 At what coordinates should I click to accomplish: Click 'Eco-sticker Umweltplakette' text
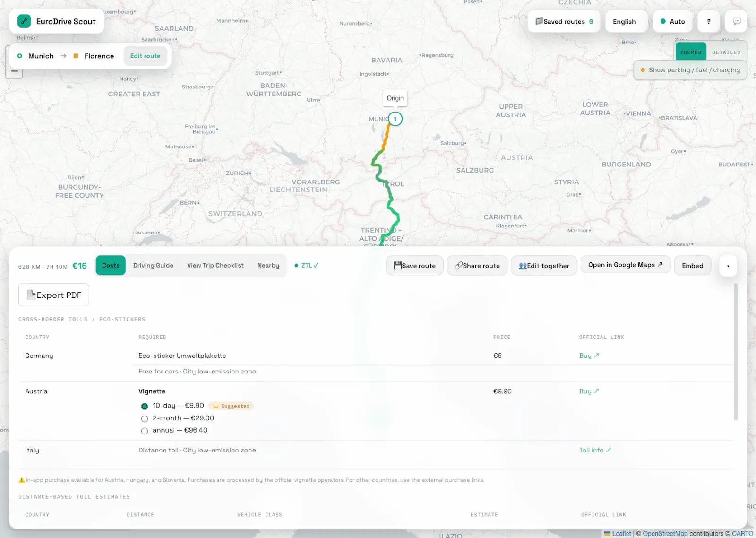[182, 356]
